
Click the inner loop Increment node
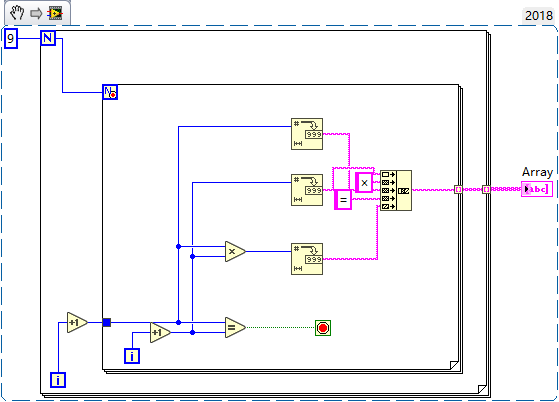pos(160,333)
